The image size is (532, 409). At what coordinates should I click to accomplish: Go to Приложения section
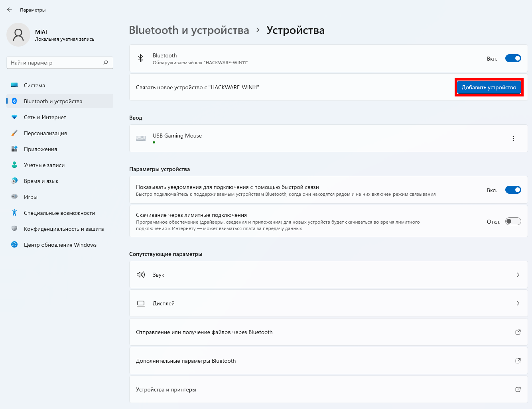pyautogui.click(x=60, y=149)
